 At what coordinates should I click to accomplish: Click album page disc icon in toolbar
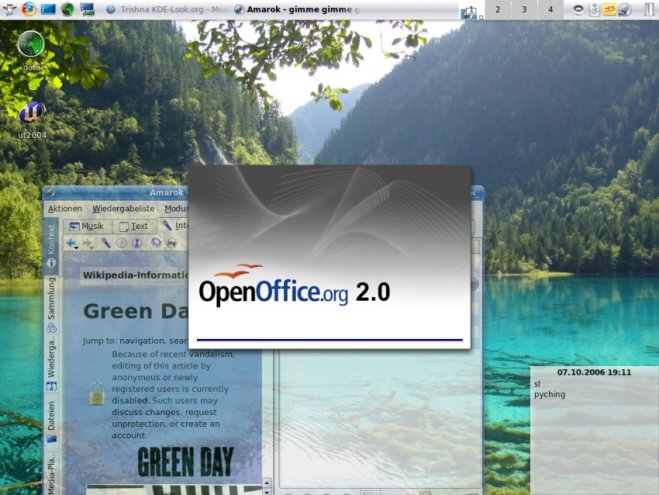(121, 243)
